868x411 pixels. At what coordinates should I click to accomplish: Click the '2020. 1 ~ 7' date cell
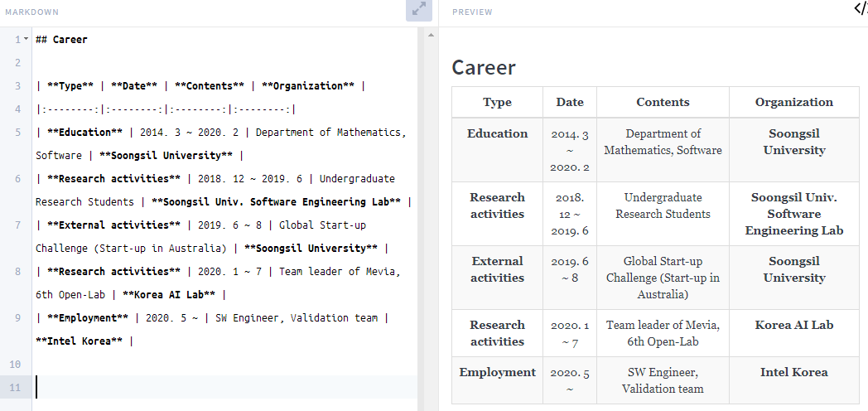tap(570, 333)
